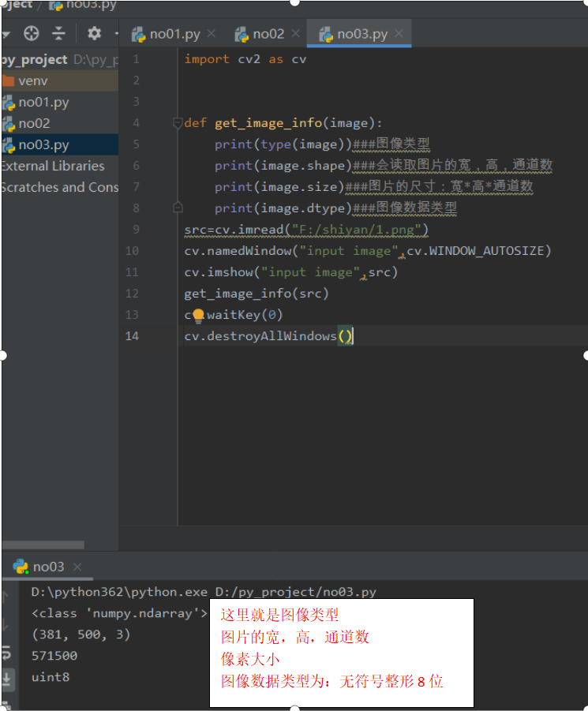Image resolution: width=588 pixels, height=711 pixels.
Task: Close the no01.py editor tab
Action: click(x=212, y=34)
